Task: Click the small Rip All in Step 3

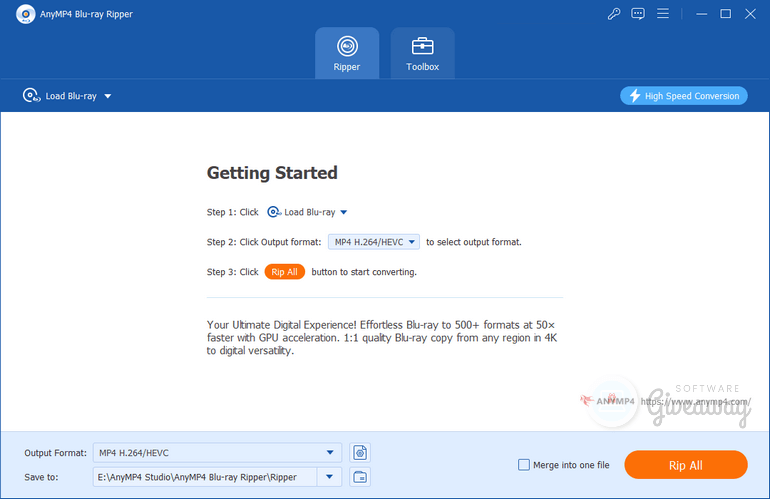Action: pyautogui.click(x=284, y=272)
